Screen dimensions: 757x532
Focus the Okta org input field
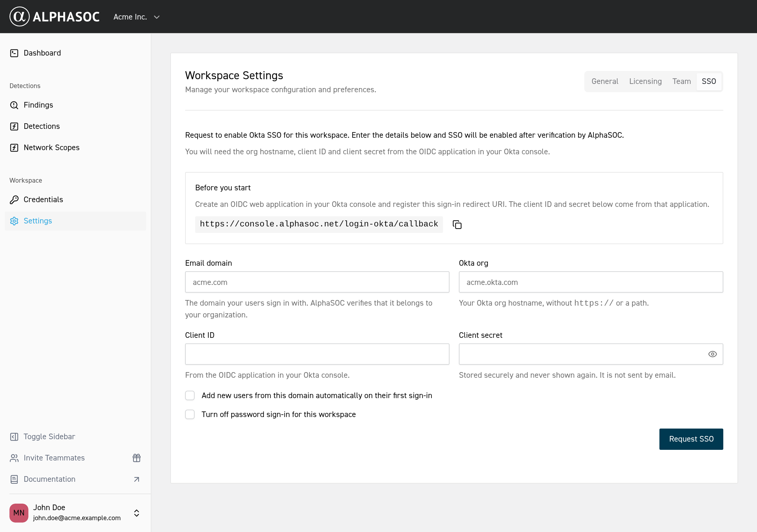point(591,282)
